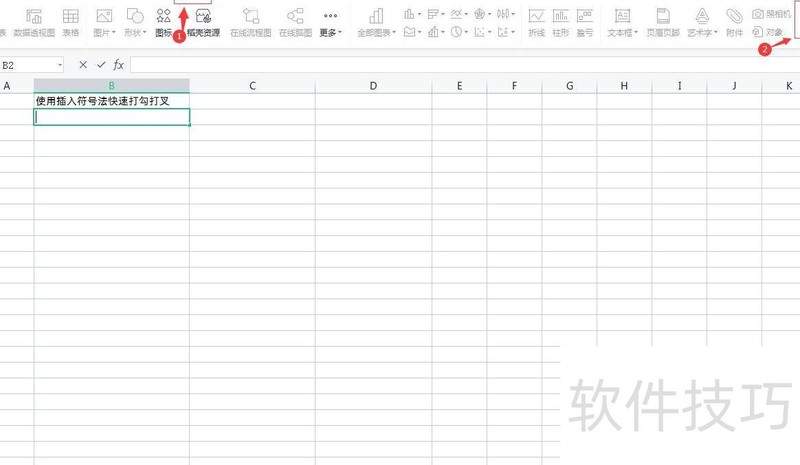
Task: Open the bubble chart dropdown arrow
Action: point(513,32)
